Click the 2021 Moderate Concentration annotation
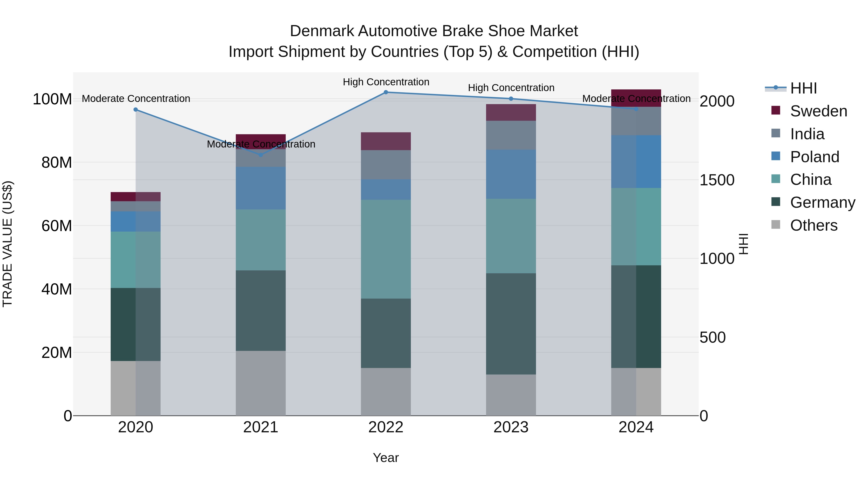This screenshot has height=488, width=868. [x=261, y=144]
